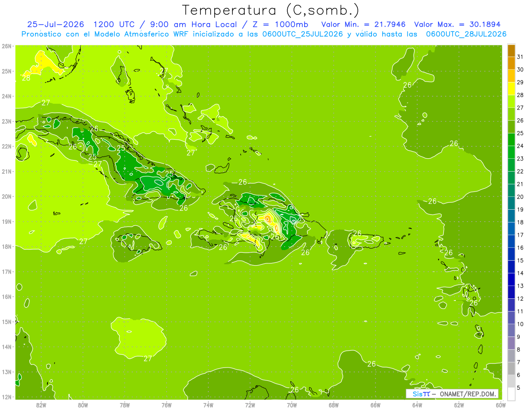This screenshot has height=411, width=532.
Task: Click the "66W" longitude axis label
Action: coord(376,405)
